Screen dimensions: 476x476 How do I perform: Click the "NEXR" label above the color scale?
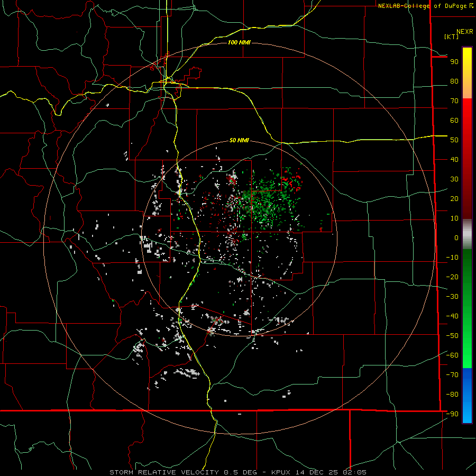[x=464, y=32]
